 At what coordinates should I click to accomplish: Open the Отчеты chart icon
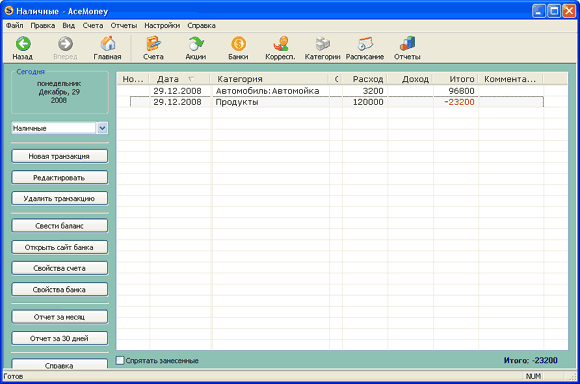[407, 44]
